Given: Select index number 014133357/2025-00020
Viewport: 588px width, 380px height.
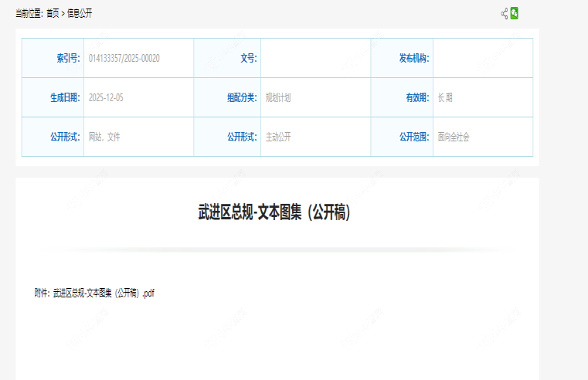Looking at the screenshot, I should click(x=124, y=58).
